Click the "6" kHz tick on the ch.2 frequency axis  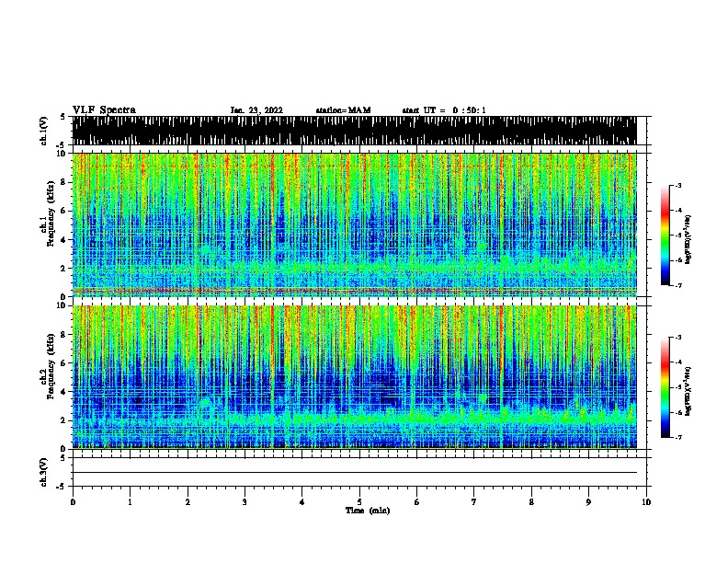coord(64,362)
